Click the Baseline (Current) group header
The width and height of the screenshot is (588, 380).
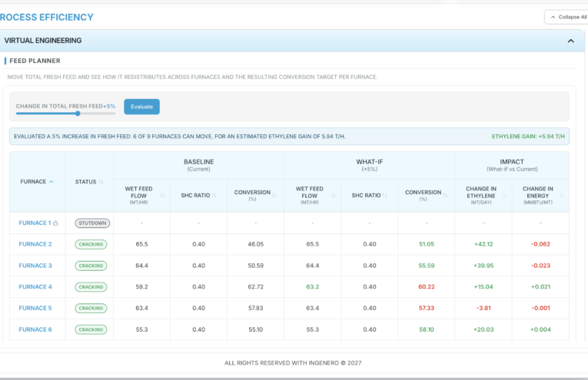tap(199, 165)
